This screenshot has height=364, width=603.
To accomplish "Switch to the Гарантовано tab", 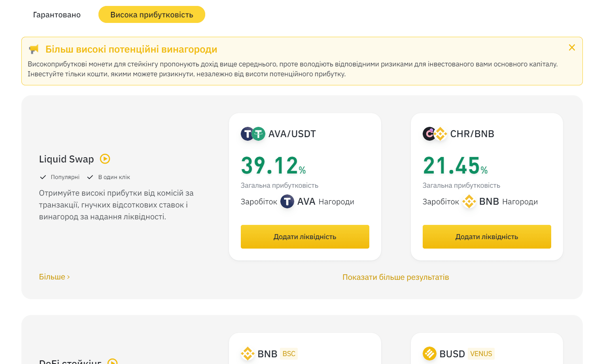I will pos(57,15).
